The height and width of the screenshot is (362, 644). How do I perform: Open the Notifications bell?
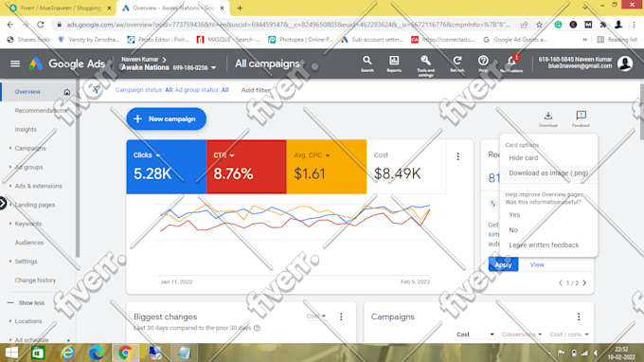pyautogui.click(x=511, y=63)
